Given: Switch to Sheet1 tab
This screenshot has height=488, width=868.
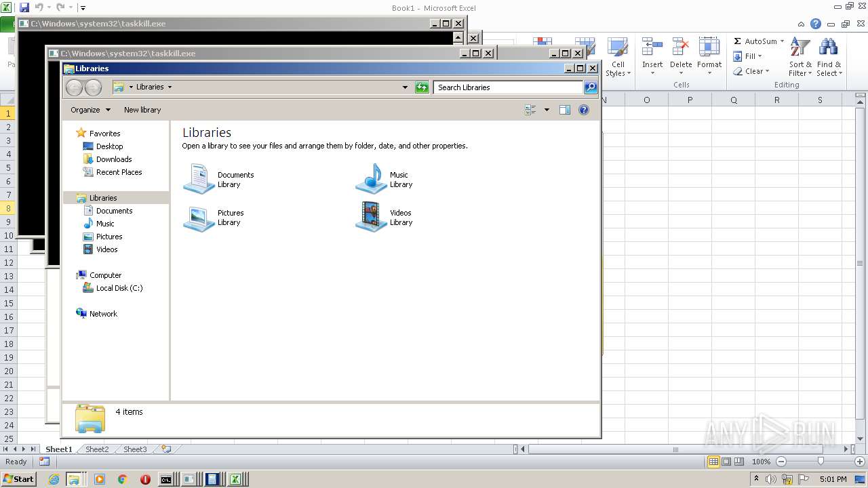Looking at the screenshot, I should 58,449.
